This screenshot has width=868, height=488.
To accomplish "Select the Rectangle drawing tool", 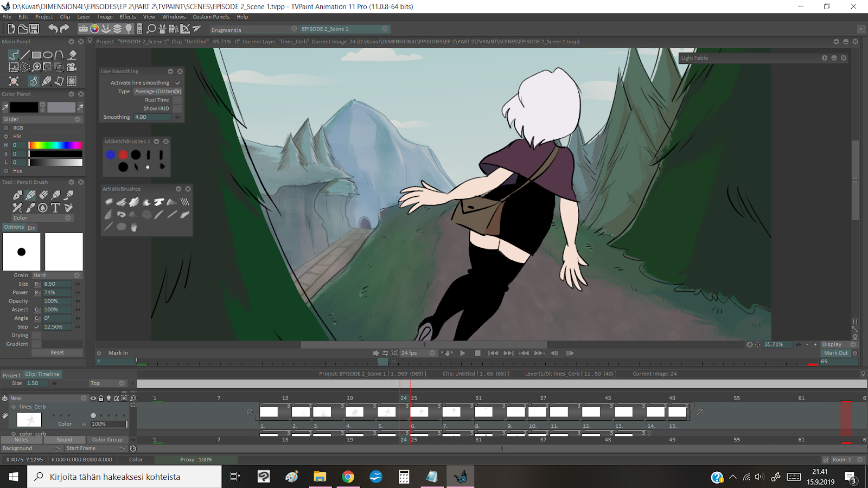I will 36,54.
